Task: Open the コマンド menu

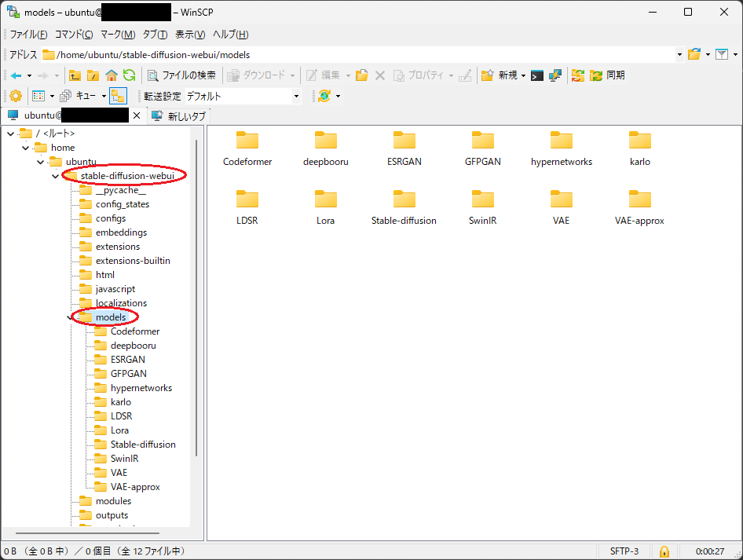Action: [73, 35]
